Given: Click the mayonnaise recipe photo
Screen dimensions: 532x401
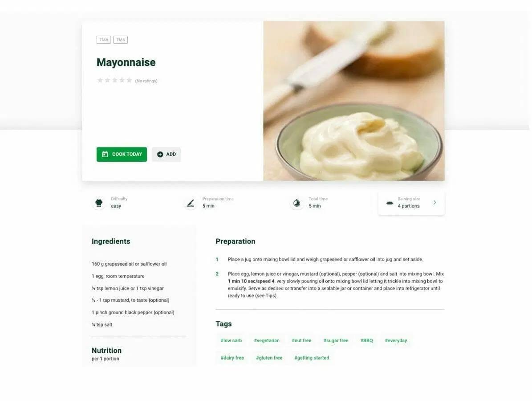Looking at the screenshot, I should pos(354,101).
